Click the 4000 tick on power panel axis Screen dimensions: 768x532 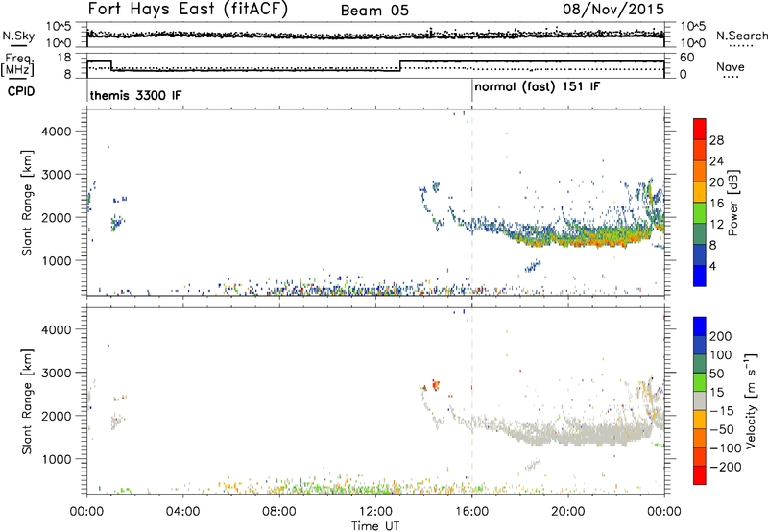click(57, 132)
